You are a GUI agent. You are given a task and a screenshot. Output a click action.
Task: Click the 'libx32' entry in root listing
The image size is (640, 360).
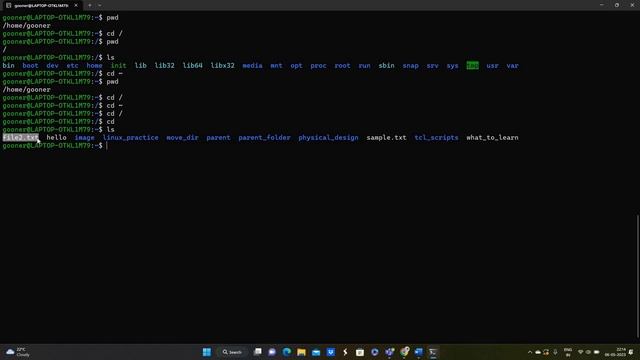tap(222, 66)
